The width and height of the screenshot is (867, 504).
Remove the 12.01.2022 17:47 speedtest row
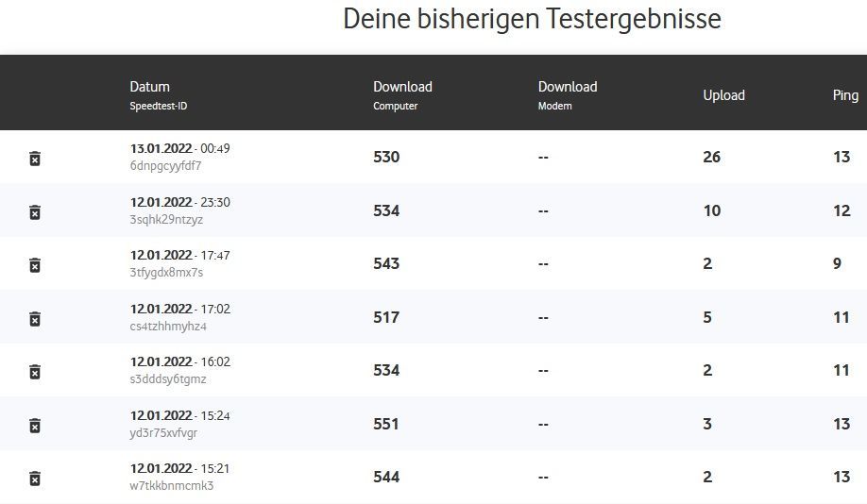[35, 265]
